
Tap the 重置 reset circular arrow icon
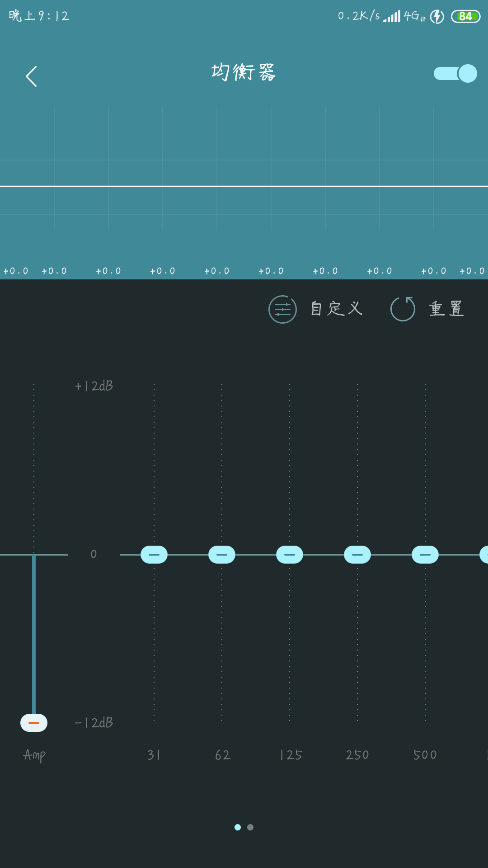[x=403, y=309]
